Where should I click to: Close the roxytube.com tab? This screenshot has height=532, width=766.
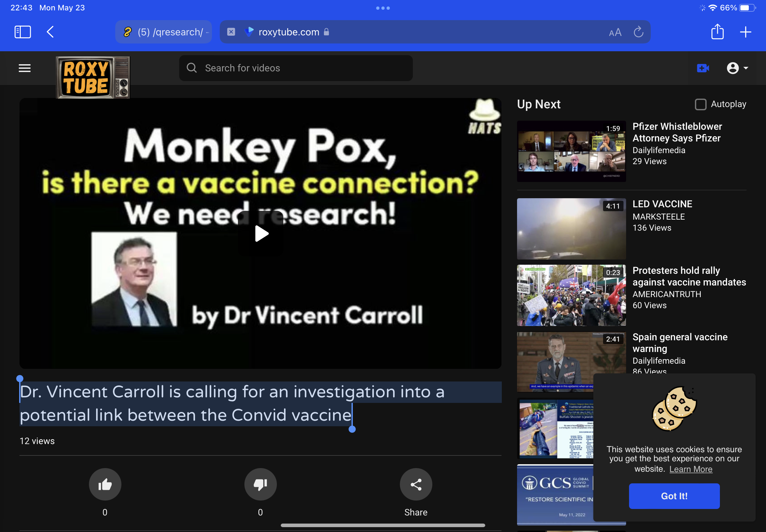pos(231,32)
